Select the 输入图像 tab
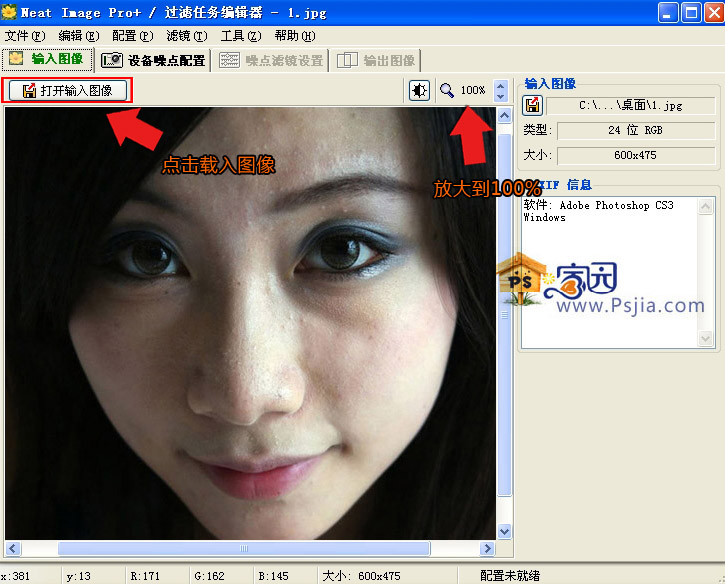725x584 pixels. click(x=48, y=59)
